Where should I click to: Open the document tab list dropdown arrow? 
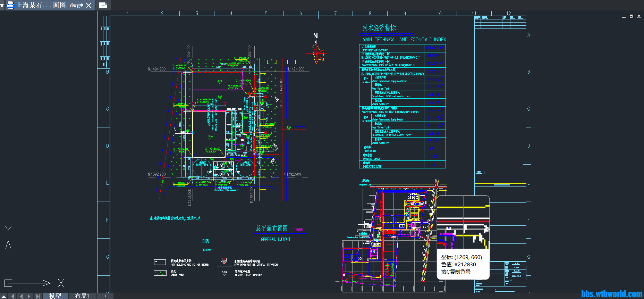(2, 5)
